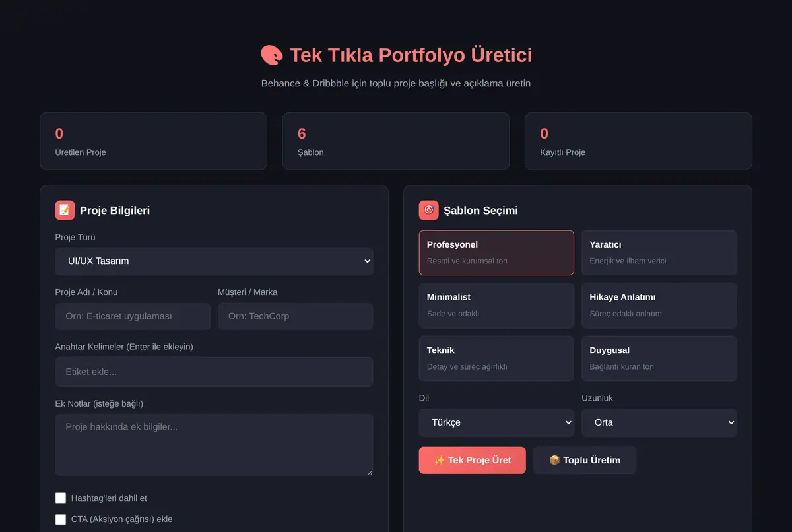Click the Toplu Üretim button
The height and width of the screenshot is (532, 792).
tap(585, 460)
